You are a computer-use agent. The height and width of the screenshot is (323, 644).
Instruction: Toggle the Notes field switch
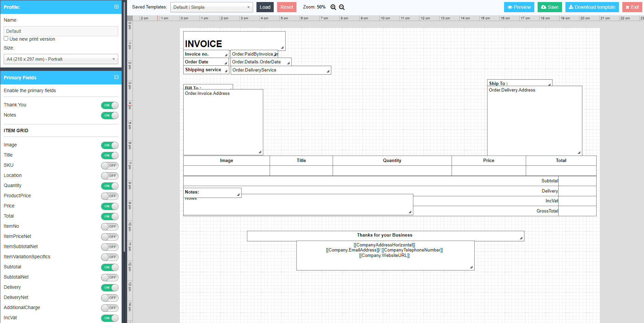click(110, 116)
